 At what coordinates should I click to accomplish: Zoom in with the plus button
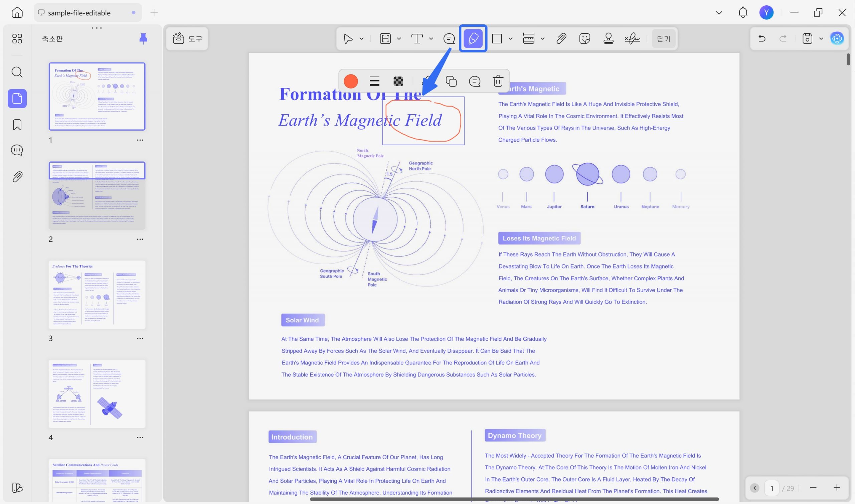tap(837, 488)
